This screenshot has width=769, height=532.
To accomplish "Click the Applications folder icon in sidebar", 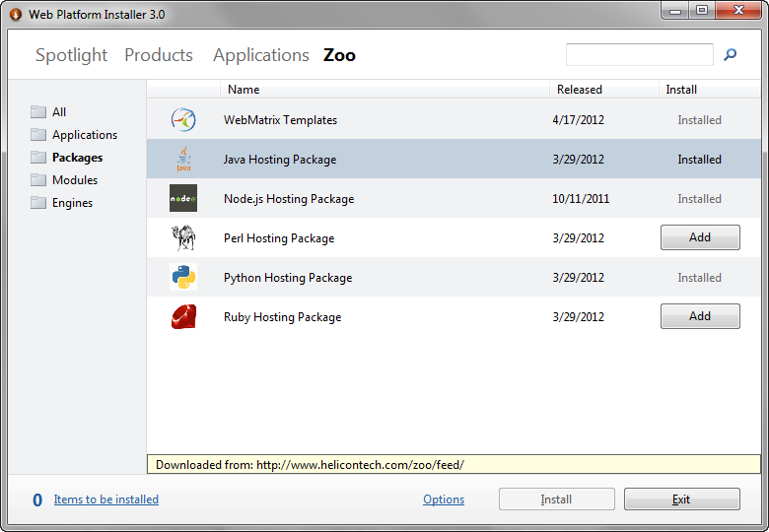I will (38, 134).
